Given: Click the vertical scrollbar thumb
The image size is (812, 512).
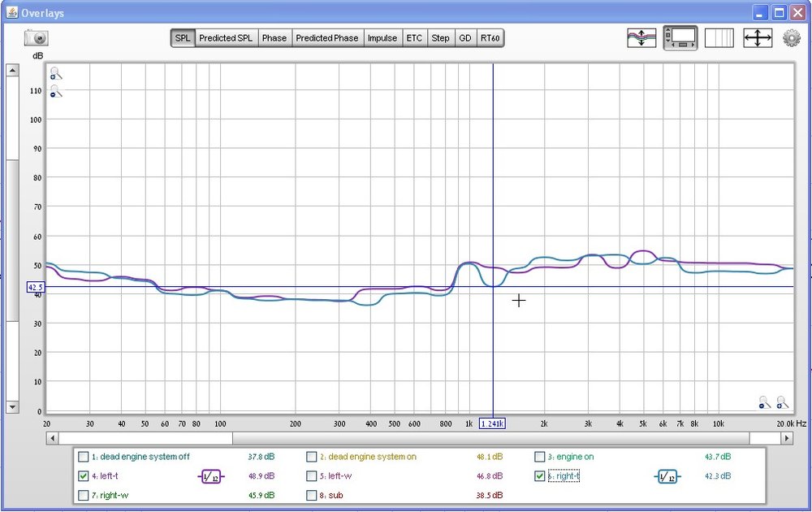Looking at the screenshot, I should [x=12, y=241].
